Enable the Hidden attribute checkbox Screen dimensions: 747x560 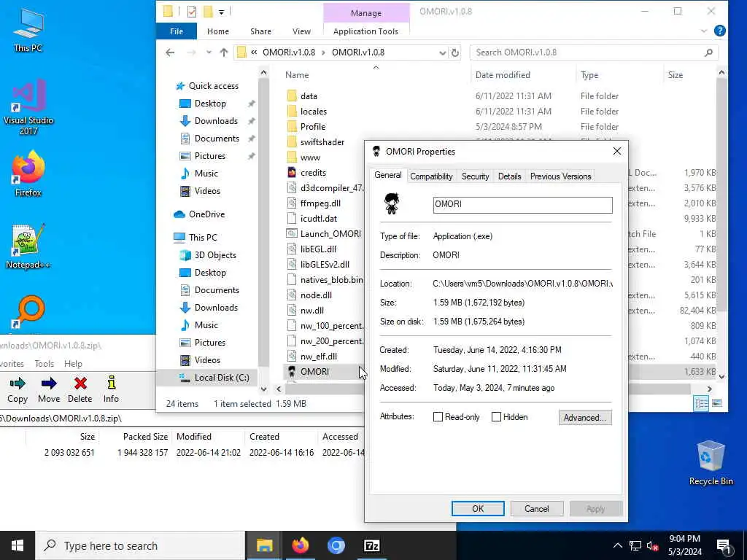pyautogui.click(x=496, y=416)
